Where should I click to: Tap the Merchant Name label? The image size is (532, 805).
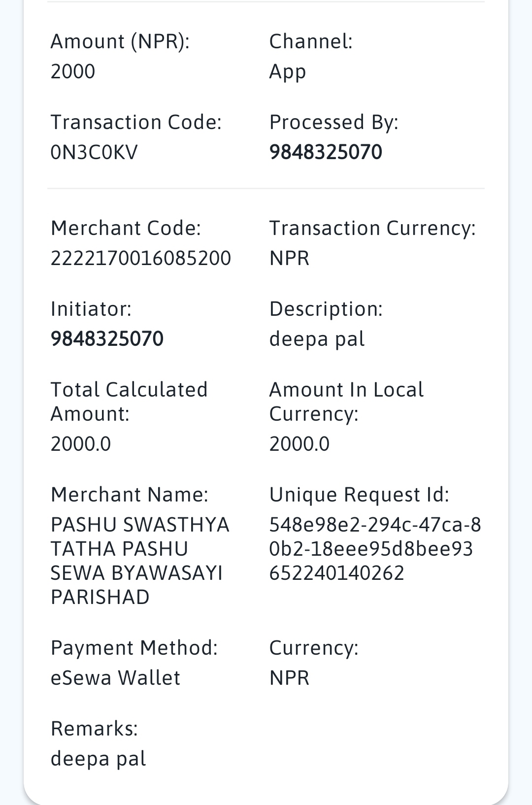pos(130,494)
